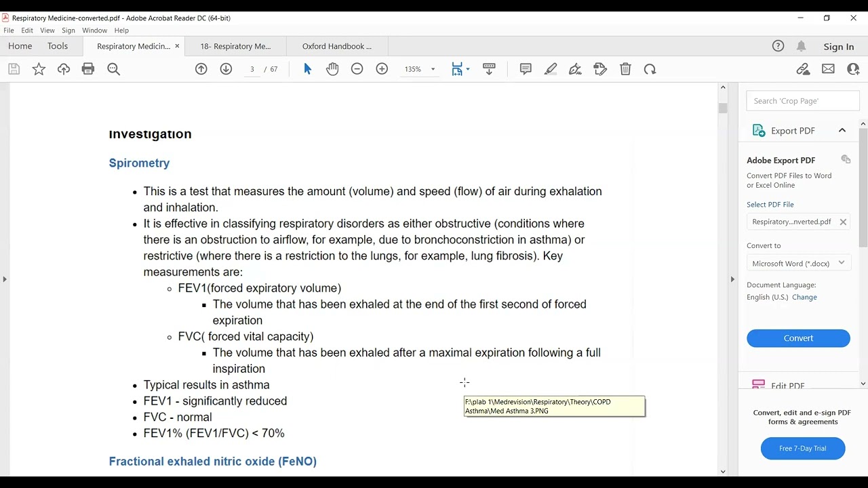Collapse the Export PDF section chevron
868x488 pixels.
point(842,130)
